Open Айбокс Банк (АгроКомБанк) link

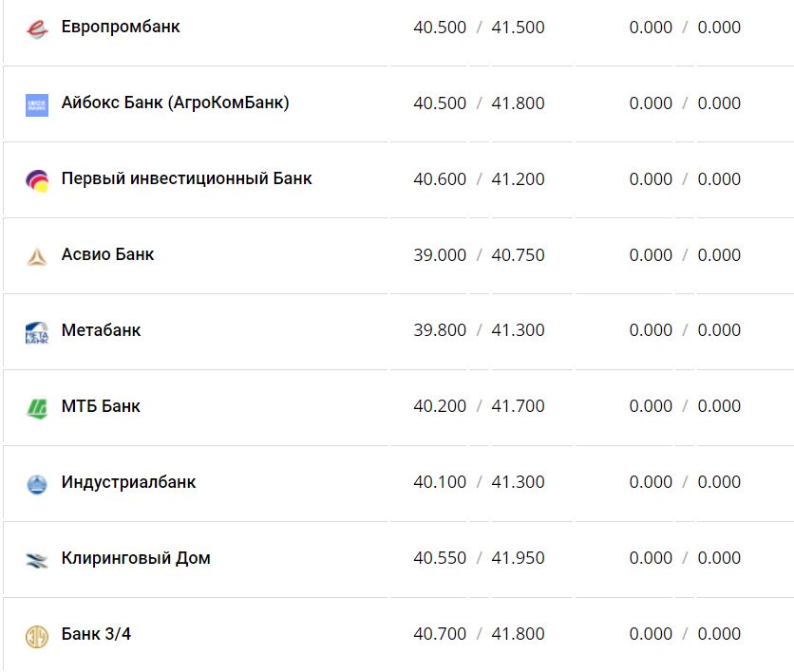(175, 103)
